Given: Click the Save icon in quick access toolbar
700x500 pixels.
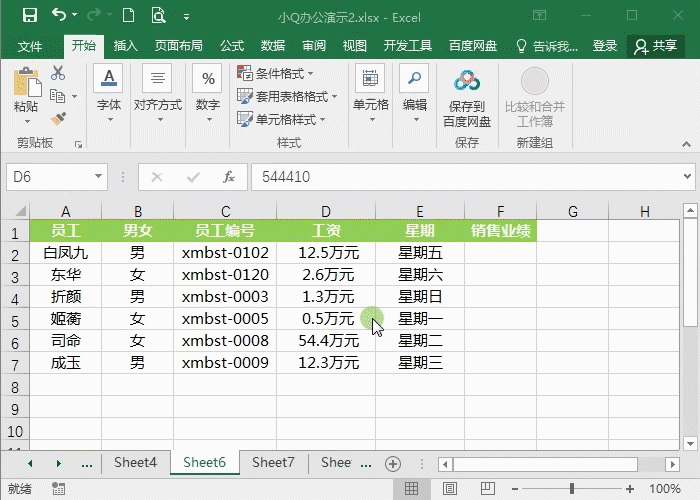Looking at the screenshot, I should pyautogui.click(x=30, y=16).
